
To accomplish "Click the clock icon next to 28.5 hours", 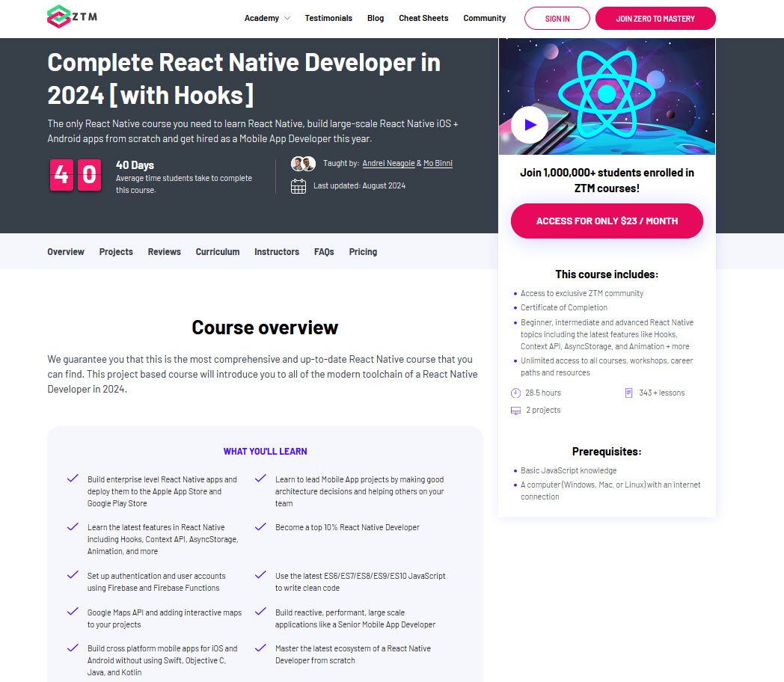I will click(515, 393).
